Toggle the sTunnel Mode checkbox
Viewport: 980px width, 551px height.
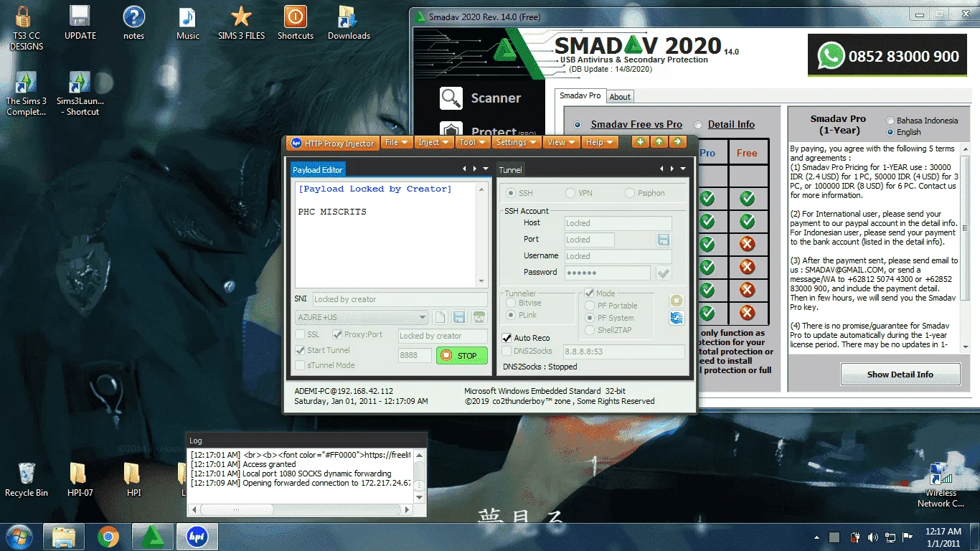pos(301,365)
